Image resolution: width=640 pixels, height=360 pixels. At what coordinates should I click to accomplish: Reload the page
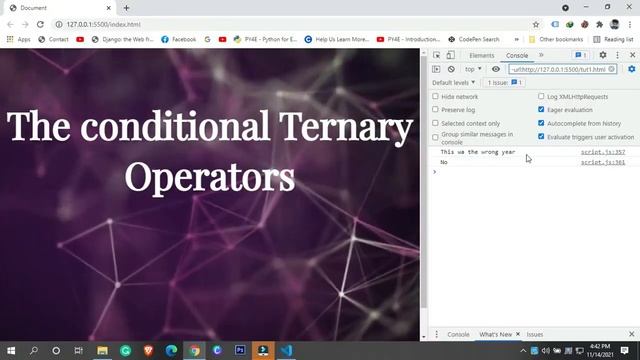(40, 24)
